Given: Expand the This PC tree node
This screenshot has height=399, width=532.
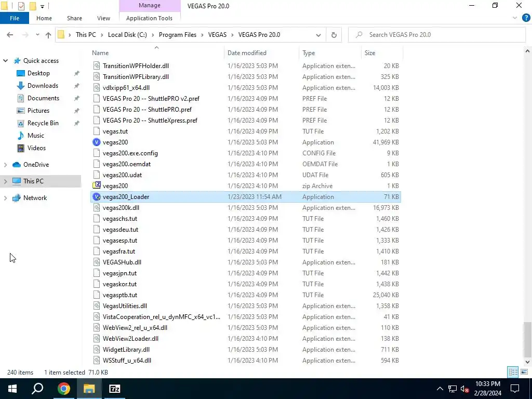Looking at the screenshot, I should (5, 181).
